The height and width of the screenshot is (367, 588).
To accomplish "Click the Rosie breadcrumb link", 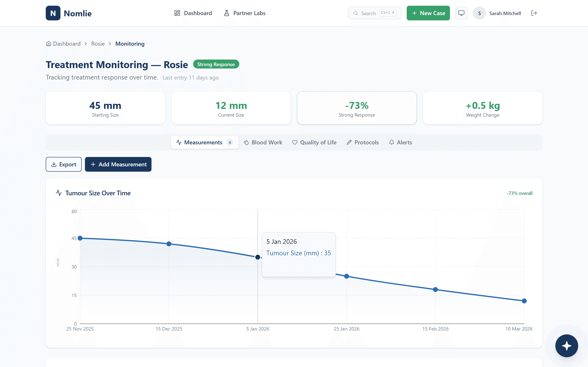I will click(98, 44).
